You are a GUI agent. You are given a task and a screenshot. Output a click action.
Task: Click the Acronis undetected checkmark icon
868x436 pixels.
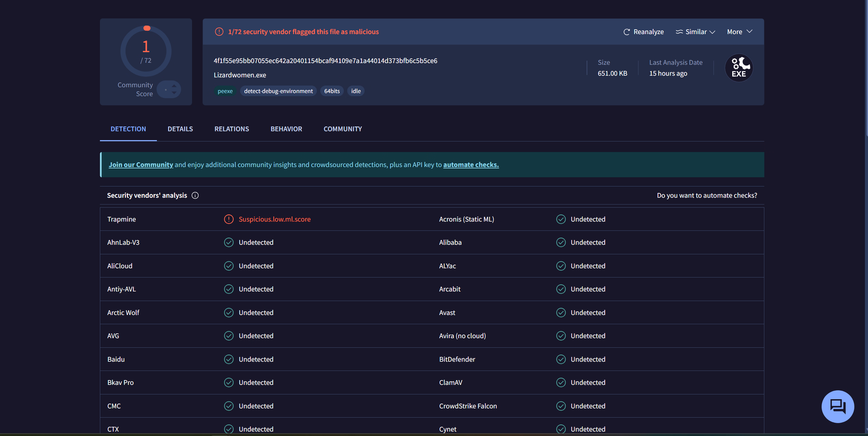pyautogui.click(x=561, y=219)
